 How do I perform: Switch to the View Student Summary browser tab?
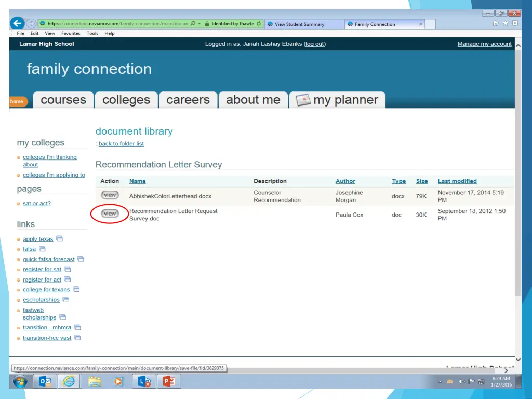click(304, 24)
